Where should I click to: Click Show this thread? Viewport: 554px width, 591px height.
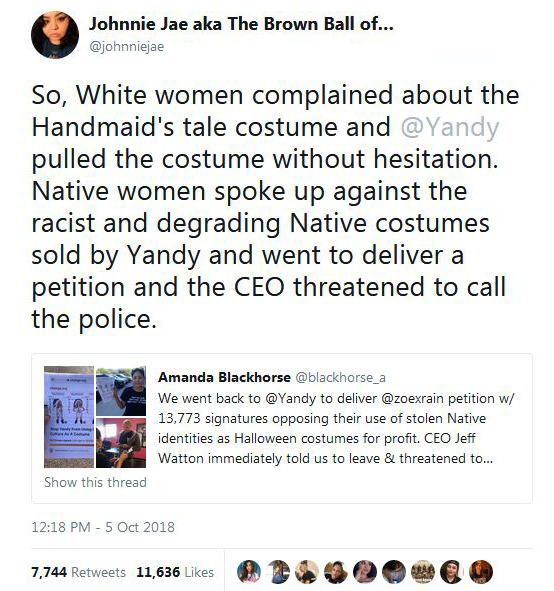pyautogui.click(x=95, y=482)
